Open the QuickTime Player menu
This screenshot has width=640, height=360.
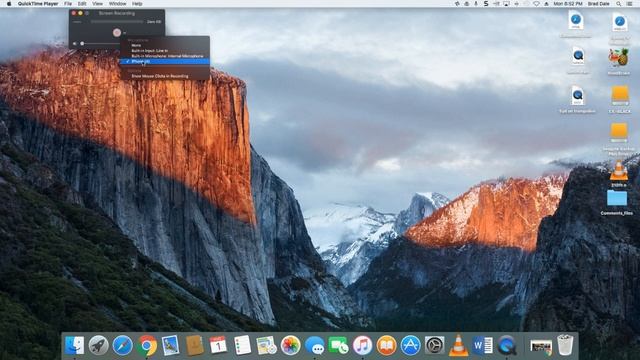(x=38, y=4)
